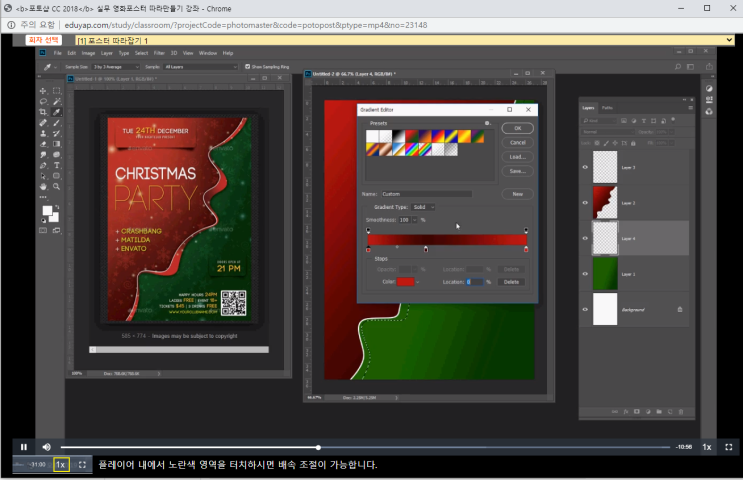Viewport: 743px width, 480px height.
Task: Select the dark middle gradient color stop
Action: (426, 249)
